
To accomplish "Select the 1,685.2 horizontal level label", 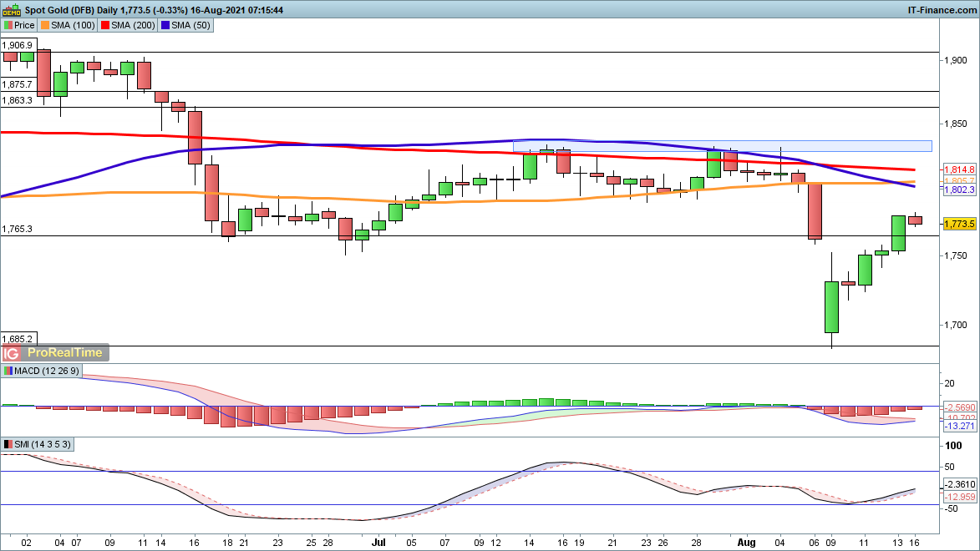I will click(x=18, y=339).
